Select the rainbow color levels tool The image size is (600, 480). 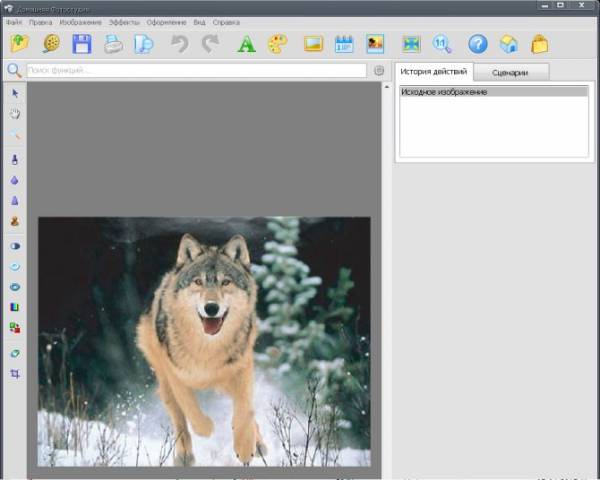(x=15, y=307)
